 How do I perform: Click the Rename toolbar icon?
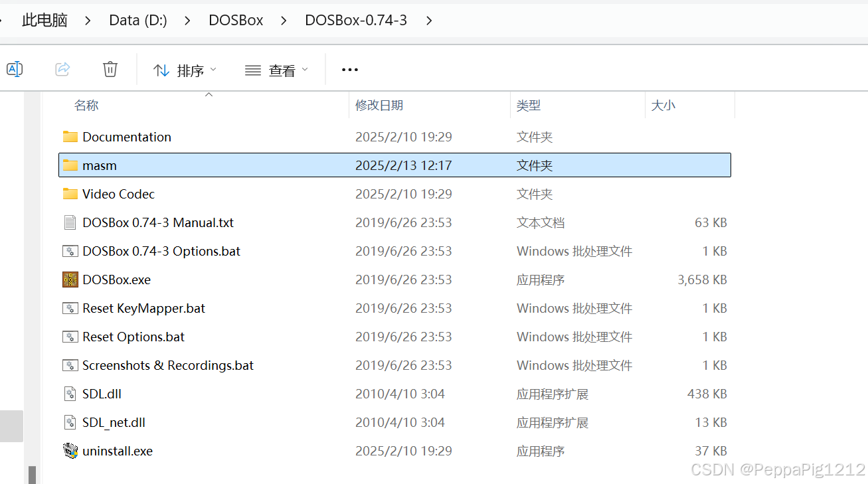(x=15, y=69)
